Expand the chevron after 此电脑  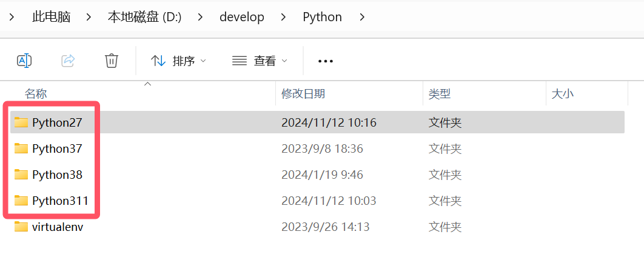(x=89, y=17)
